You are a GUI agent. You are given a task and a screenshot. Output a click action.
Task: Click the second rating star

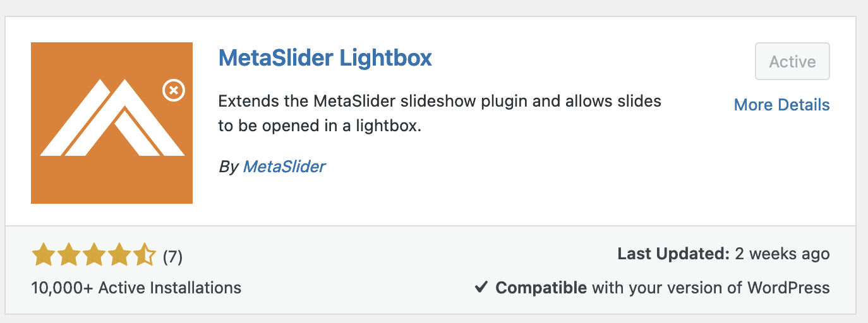(x=68, y=255)
